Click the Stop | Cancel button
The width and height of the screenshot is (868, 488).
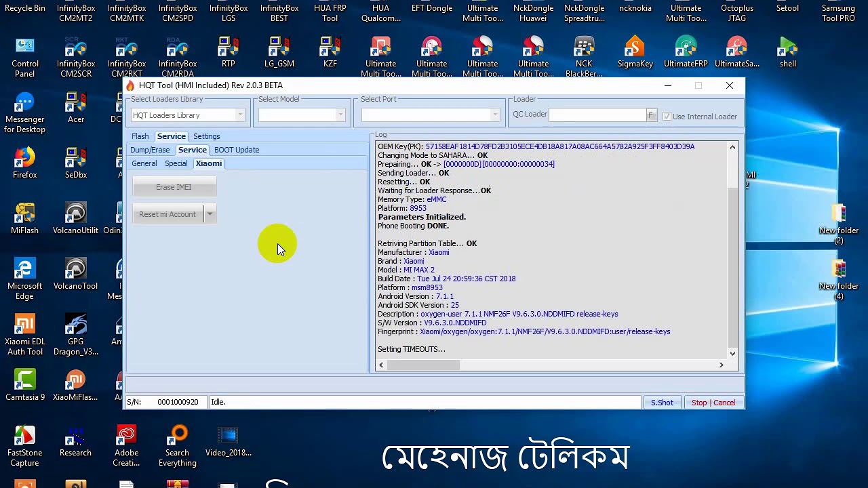point(713,403)
